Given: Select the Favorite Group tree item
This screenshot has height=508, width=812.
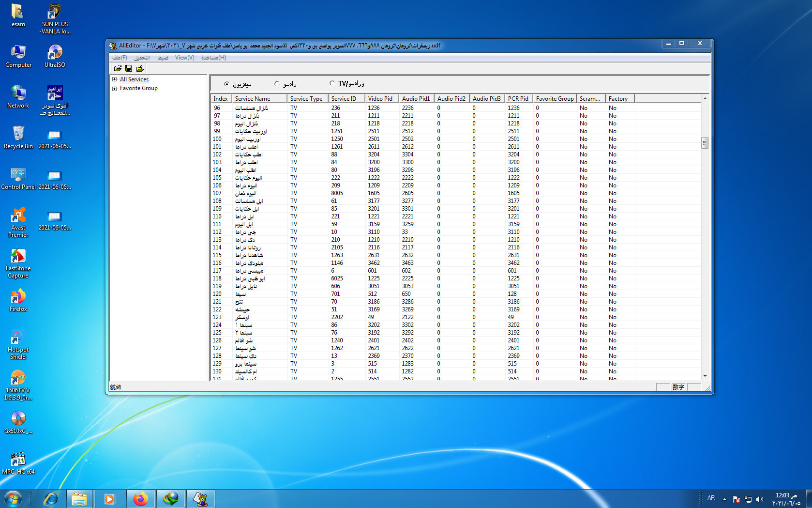Looking at the screenshot, I should [x=138, y=88].
